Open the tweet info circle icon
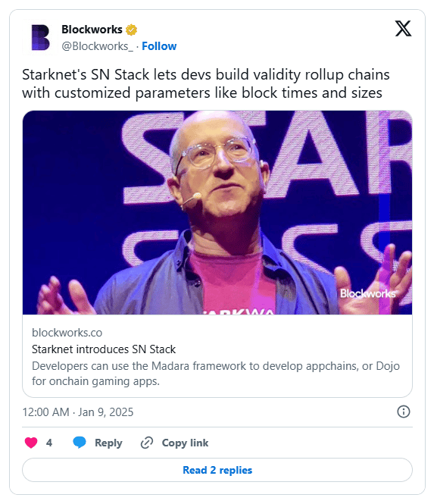Screen dimensions: 437x504 403,412
